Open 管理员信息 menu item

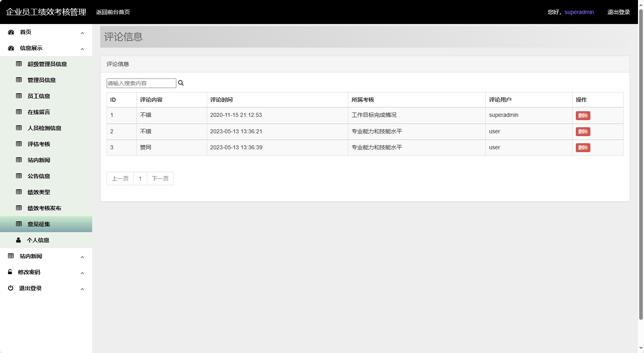[46, 80]
